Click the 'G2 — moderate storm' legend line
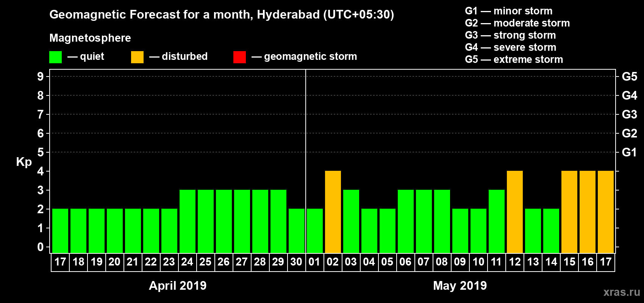 [x=517, y=23]
